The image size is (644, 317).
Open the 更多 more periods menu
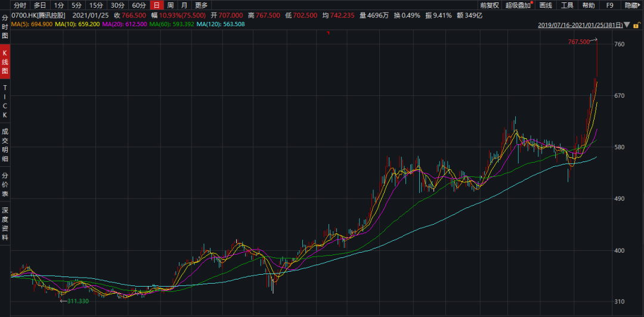202,5
